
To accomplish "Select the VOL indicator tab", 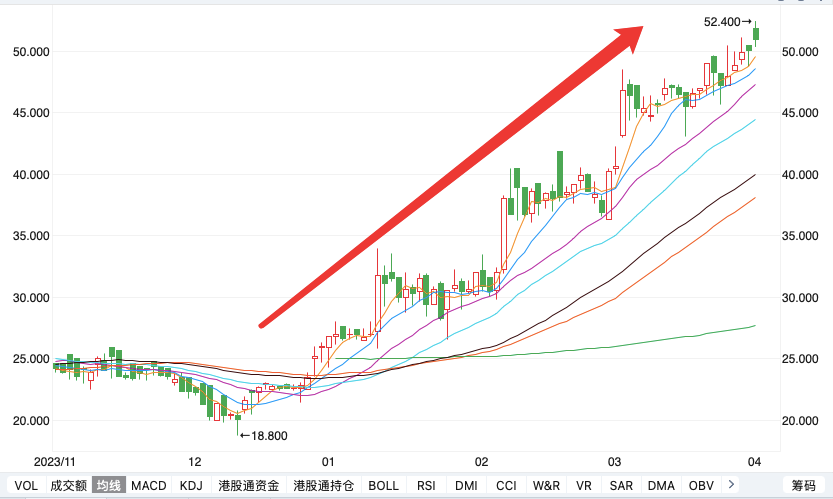I will tap(27, 486).
